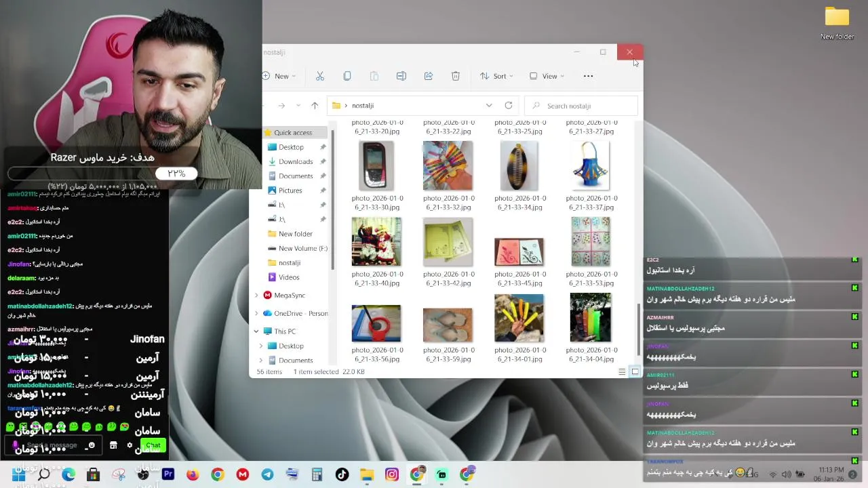
Task: Open Pictures in Quick access
Action: coord(290,190)
